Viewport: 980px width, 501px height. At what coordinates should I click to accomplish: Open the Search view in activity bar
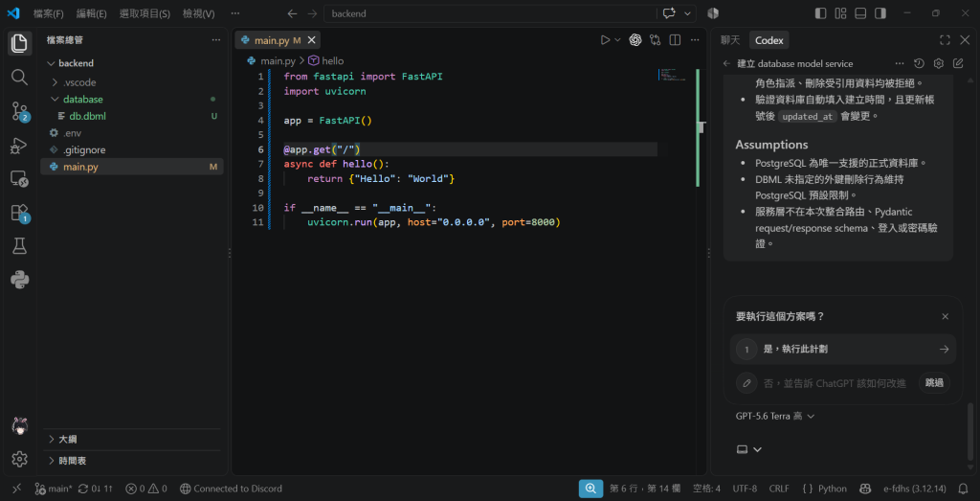point(19,77)
